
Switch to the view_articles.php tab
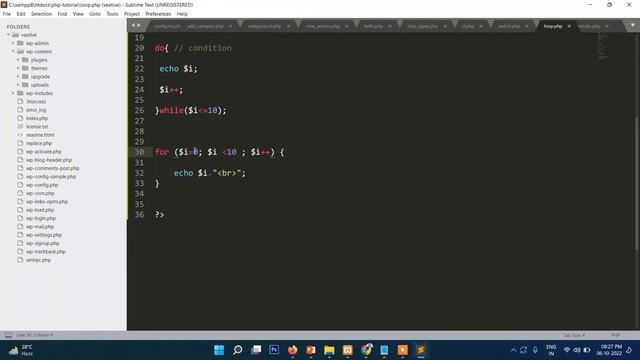322,26
